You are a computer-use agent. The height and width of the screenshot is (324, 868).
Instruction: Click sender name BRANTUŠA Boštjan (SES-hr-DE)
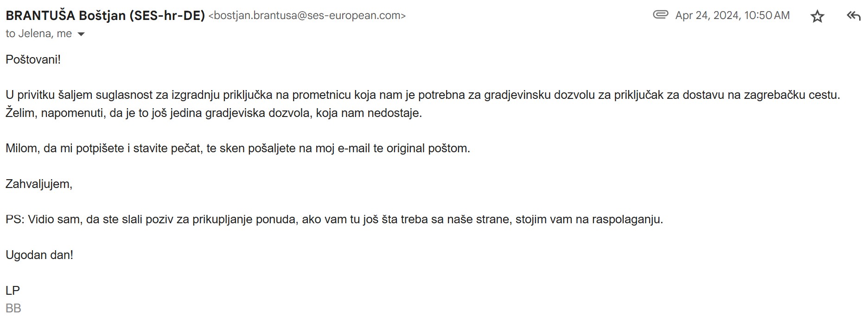click(105, 15)
